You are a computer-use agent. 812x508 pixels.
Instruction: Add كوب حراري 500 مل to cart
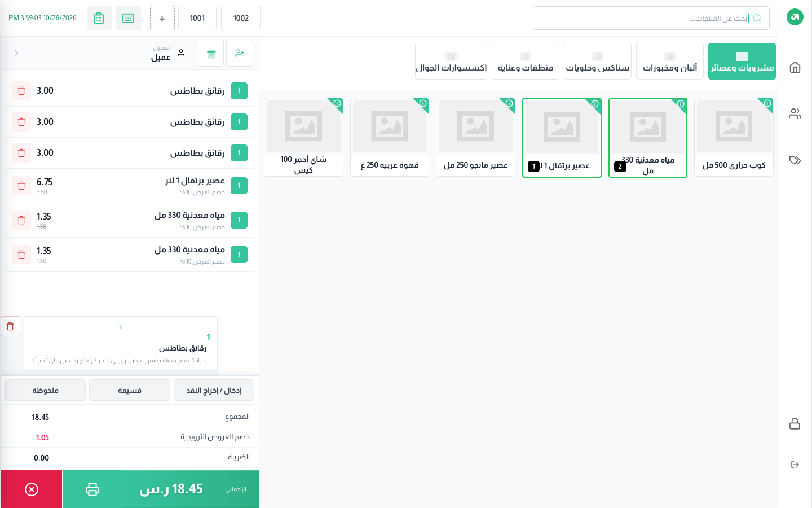point(734,137)
